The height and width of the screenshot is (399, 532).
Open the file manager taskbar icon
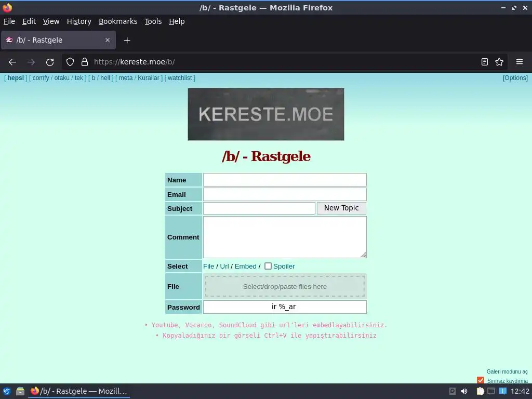20,391
